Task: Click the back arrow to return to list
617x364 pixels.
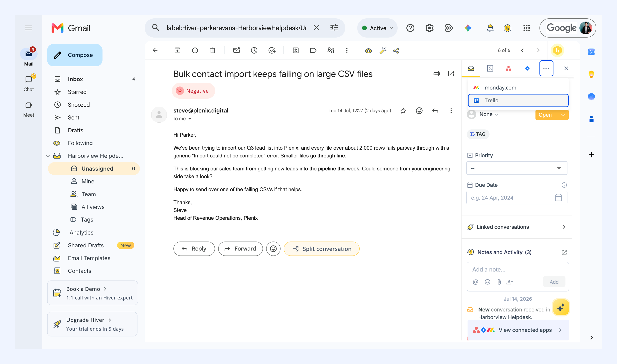Action: [x=155, y=51]
